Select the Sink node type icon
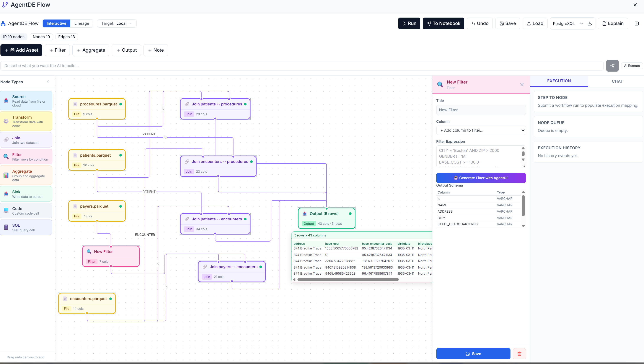This screenshot has height=364, width=644. coord(6,194)
